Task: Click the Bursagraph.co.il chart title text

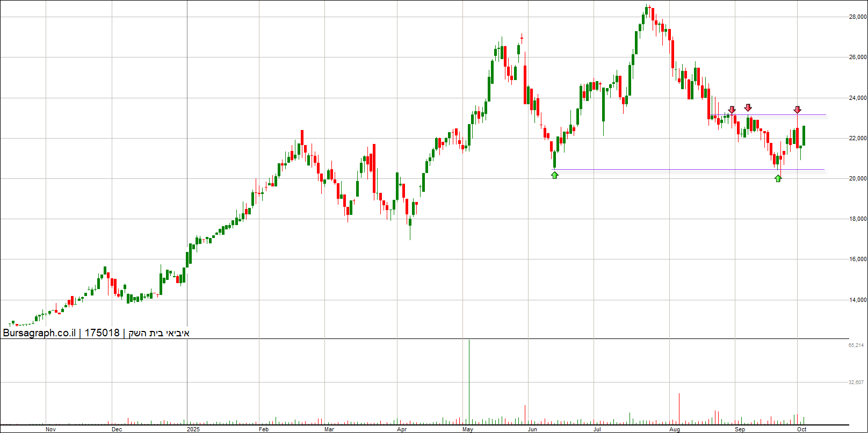Action: pos(96,333)
